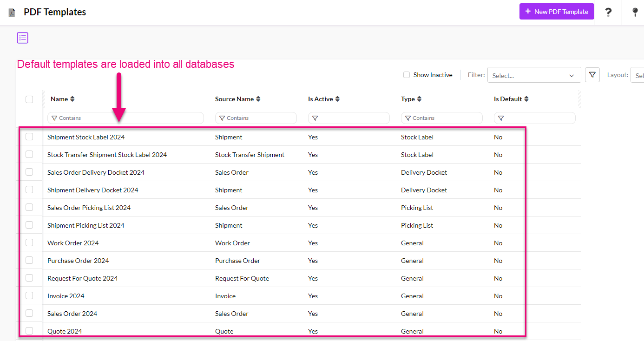
Task: Click Delivery Docket type in Sales Order Delivery Docket row
Action: (x=424, y=172)
